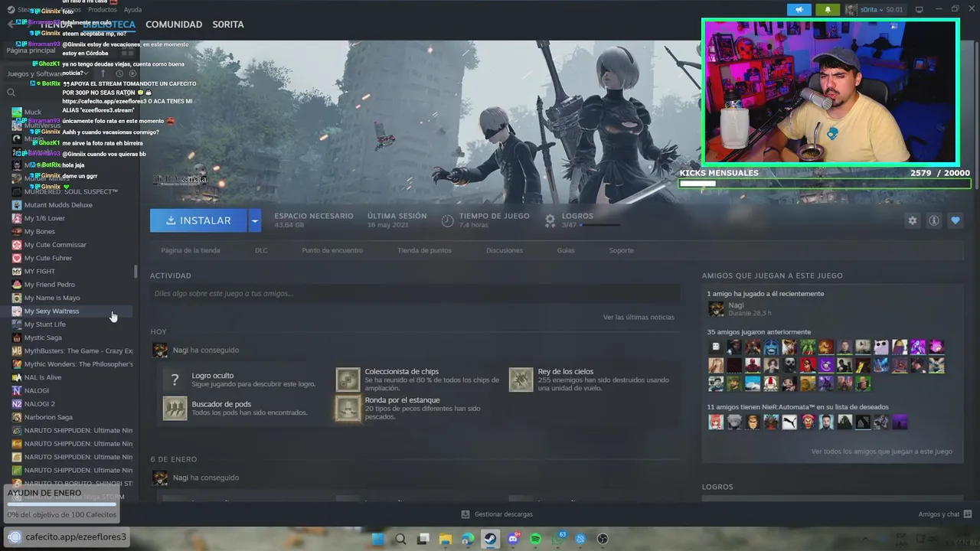
Task: Open Nagi's avatar under 6 DE ENERO
Action: click(x=160, y=478)
